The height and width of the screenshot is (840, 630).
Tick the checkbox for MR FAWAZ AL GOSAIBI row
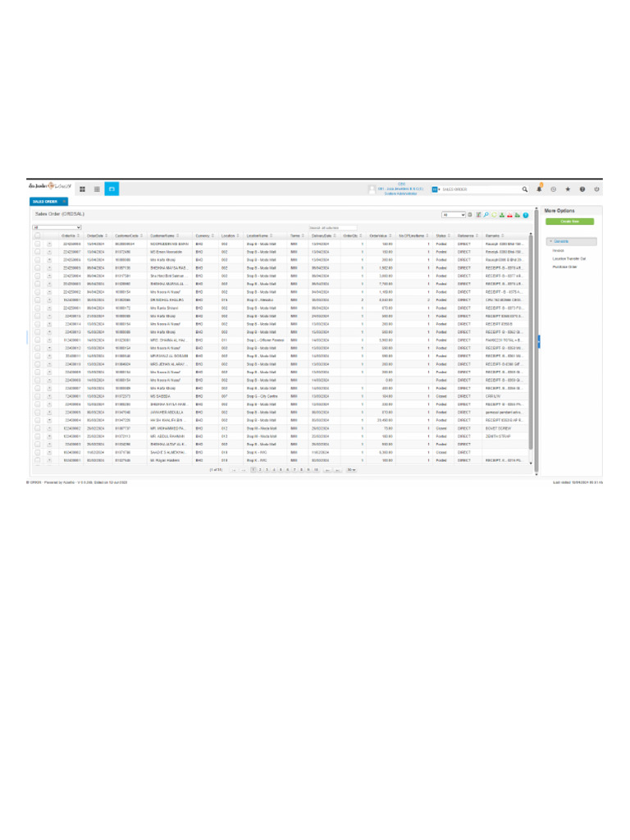[x=38, y=356]
